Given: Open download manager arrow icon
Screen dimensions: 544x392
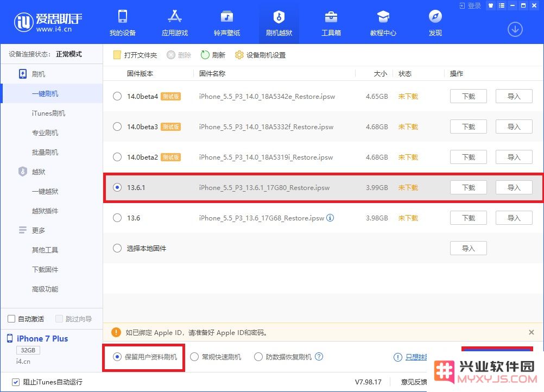Looking at the screenshot, I should 515,29.
